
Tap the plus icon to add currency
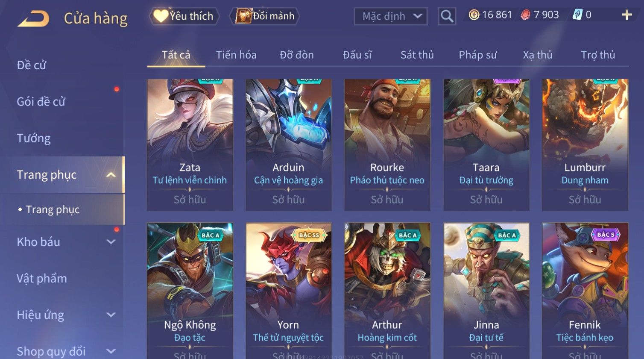coord(626,15)
